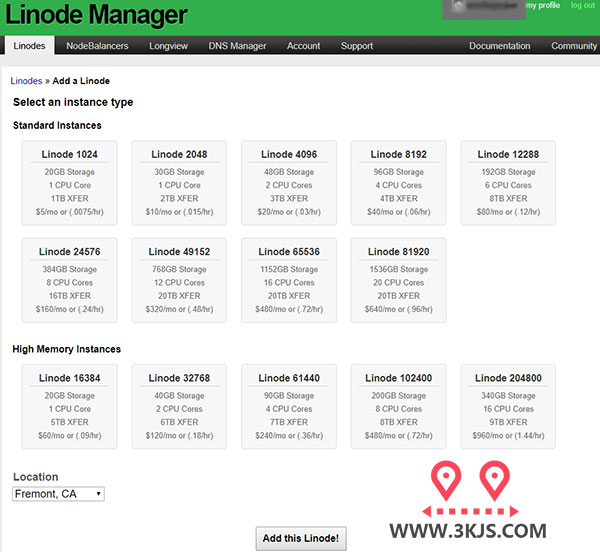Select the Linode 49152 instance card
The height and width of the screenshot is (552, 600).
(x=179, y=280)
